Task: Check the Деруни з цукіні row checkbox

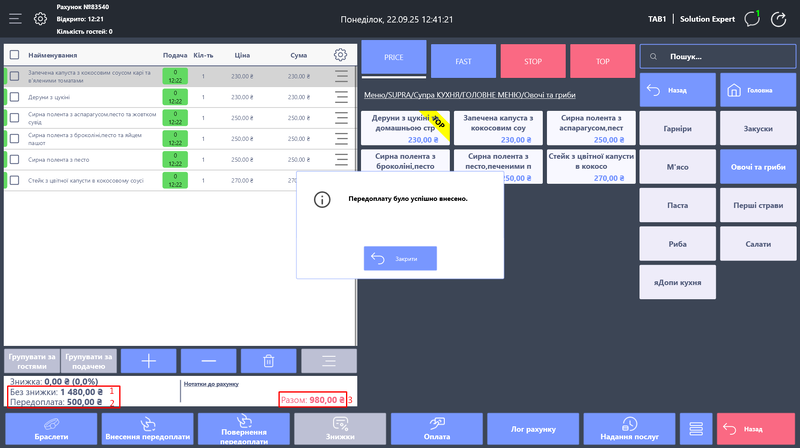Action: (x=15, y=96)
